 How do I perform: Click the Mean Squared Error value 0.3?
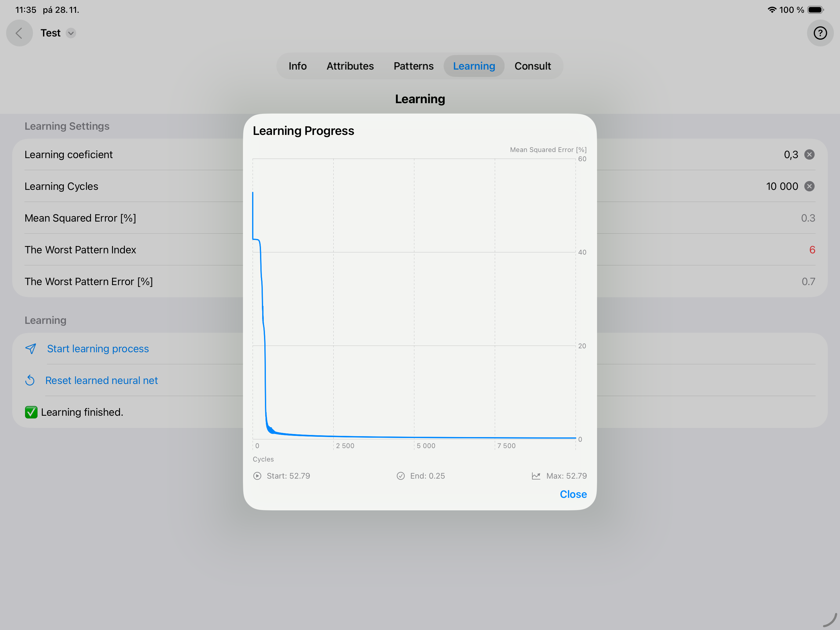coord(808,218)
